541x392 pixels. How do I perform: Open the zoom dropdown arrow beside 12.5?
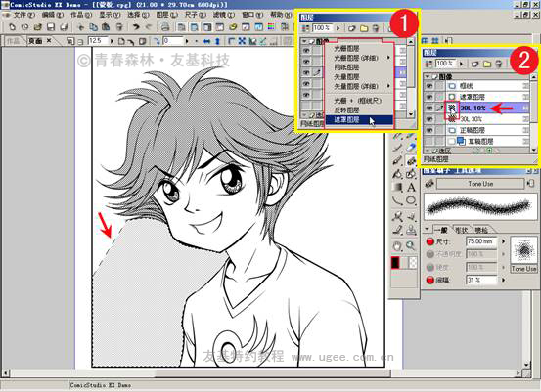(112, 41)
